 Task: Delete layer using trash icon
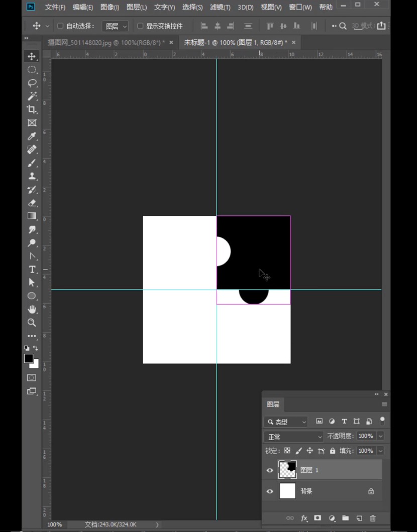[373, 518]
